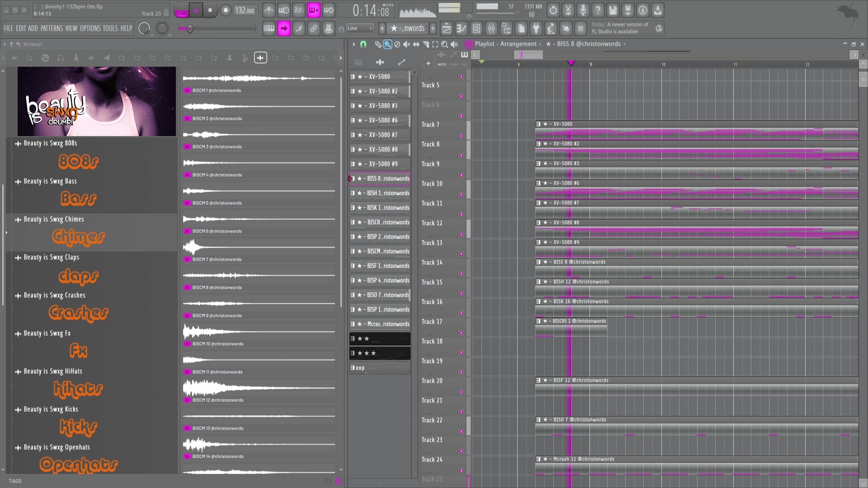
Task: Open the EDIT menu
Action: point(21,28)
